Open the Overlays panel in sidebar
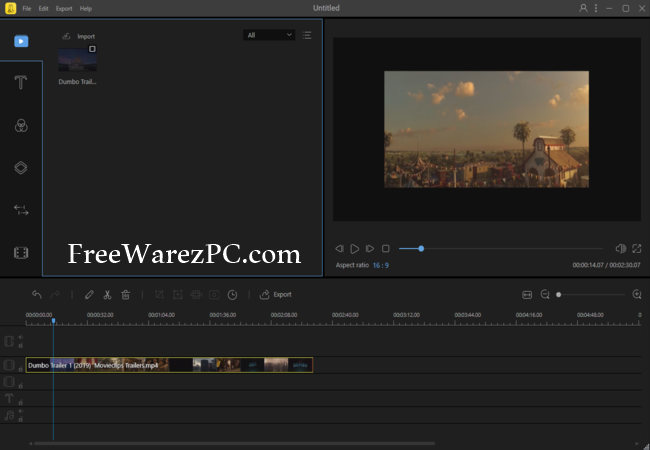This screenshot has width=650, height=450. (21, 168)
